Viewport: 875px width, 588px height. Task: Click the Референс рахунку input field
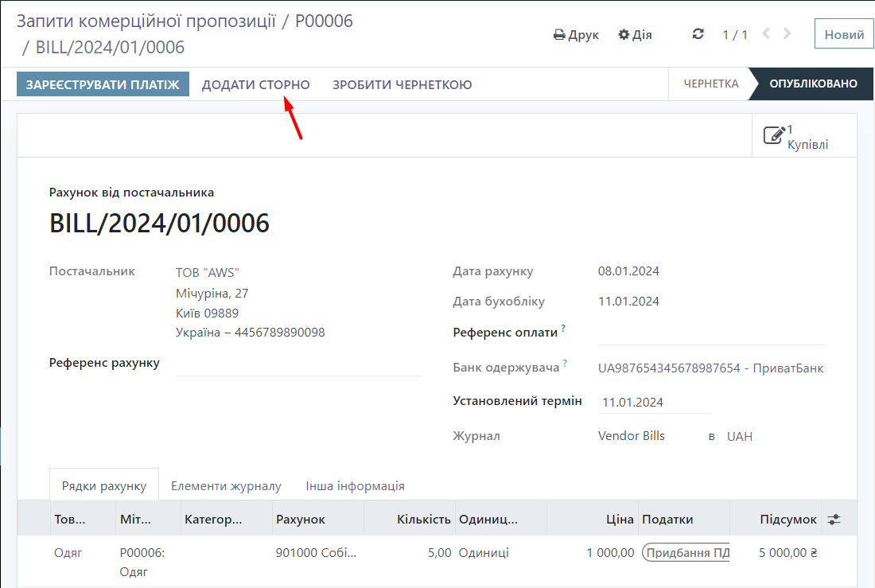click(x=297, y=364)
